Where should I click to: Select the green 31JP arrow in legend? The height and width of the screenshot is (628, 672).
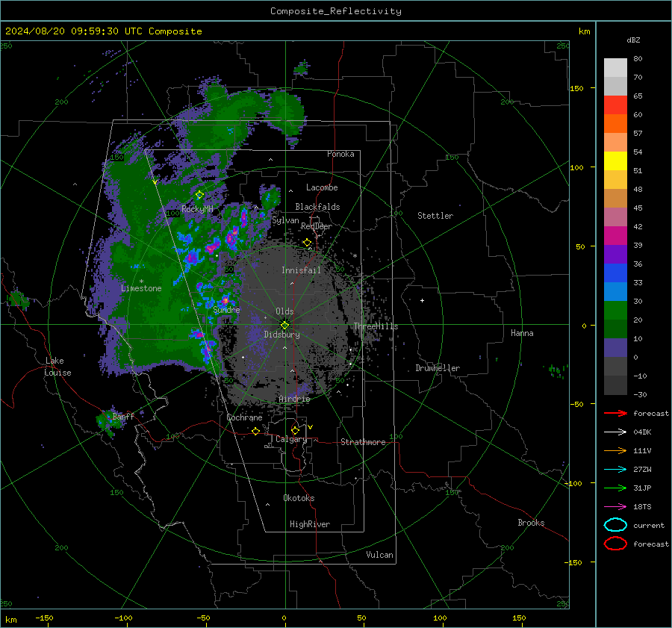(615, 488)
